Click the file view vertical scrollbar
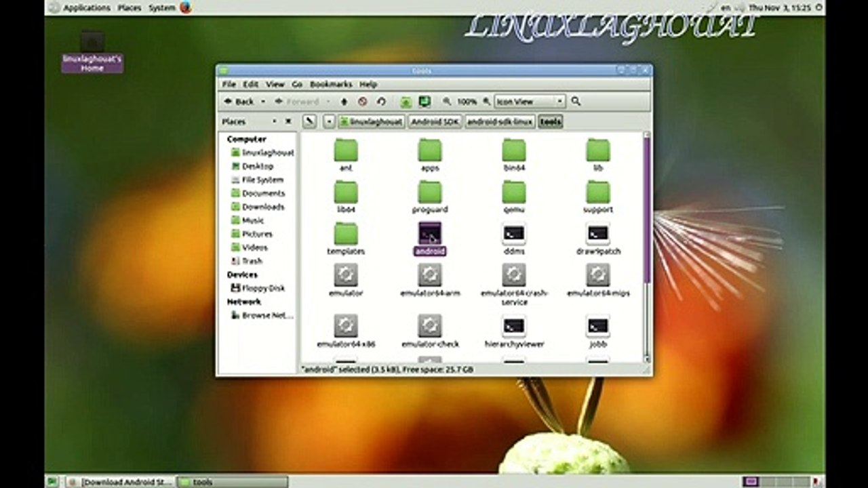The image size is (868, 488). pos(646,210)
